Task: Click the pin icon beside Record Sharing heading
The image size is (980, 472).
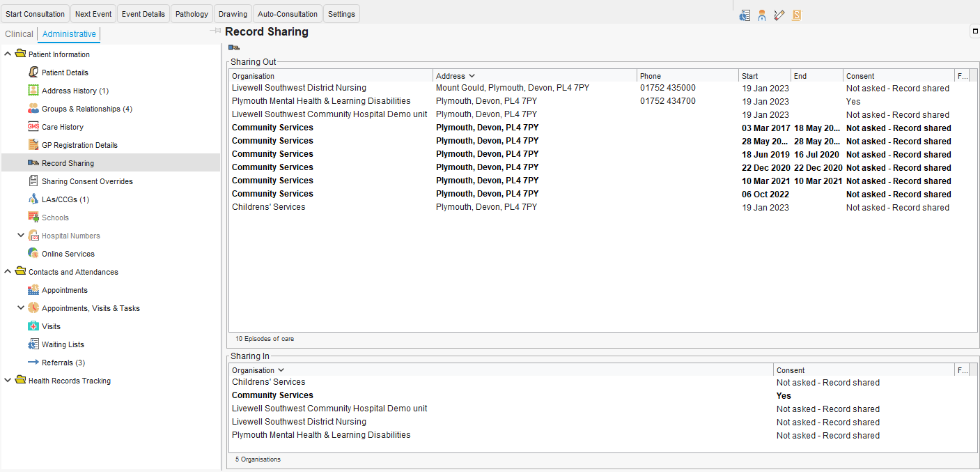Action: point(217,31)
